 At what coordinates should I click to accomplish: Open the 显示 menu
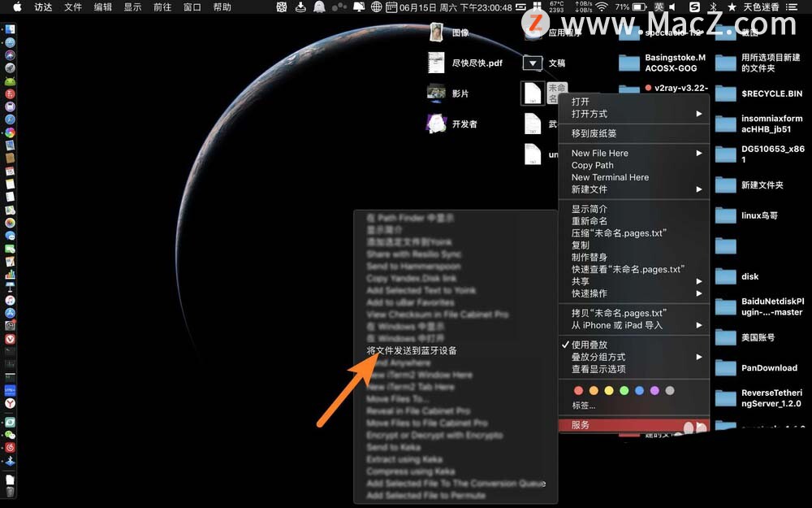pos(132,7)
